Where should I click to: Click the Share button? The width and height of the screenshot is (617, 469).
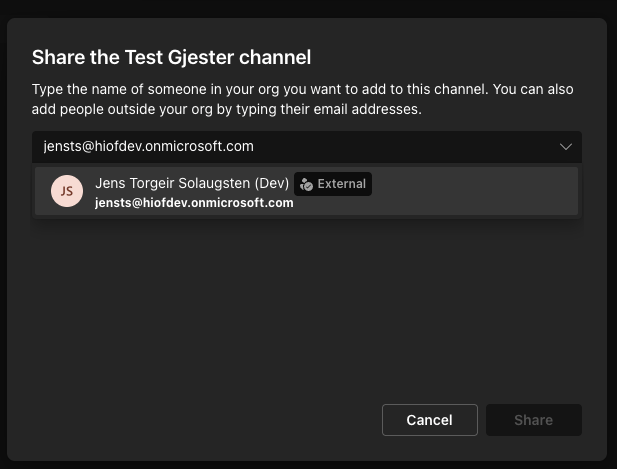pos(534,420)
